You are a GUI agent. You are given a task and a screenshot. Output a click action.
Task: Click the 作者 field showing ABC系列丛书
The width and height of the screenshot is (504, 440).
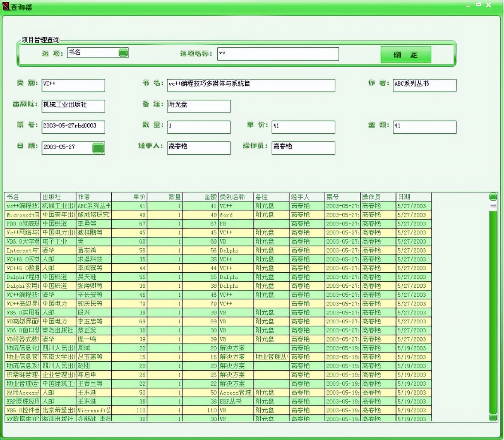425,85
